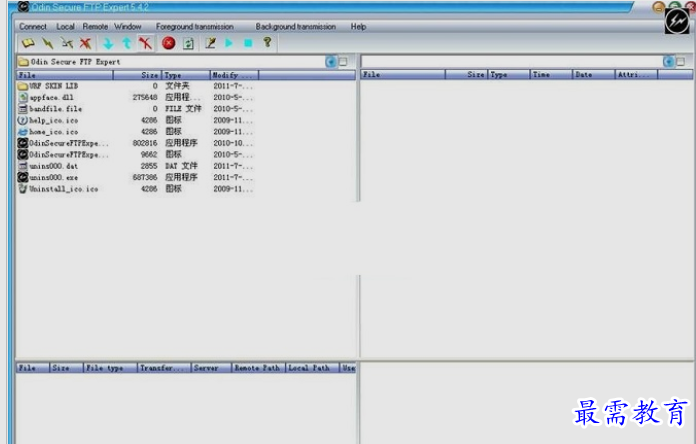Open the Background transmission menu
The height and width of the screenshot is (444, 696).
pos(296,27)
